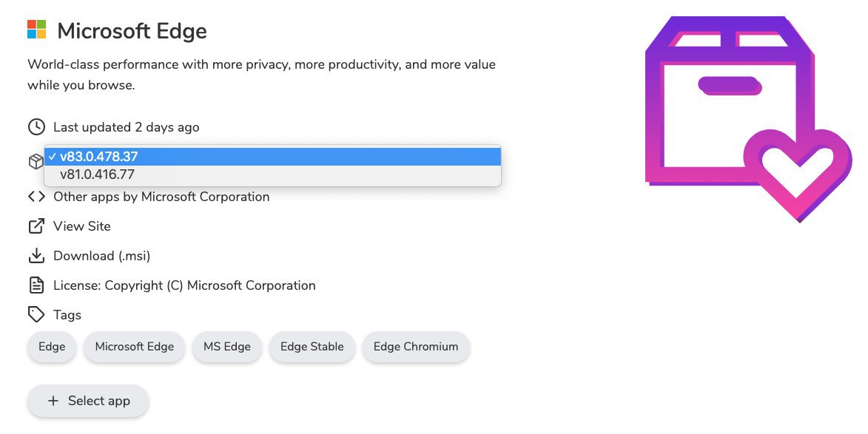The width and height of the screenshot is (868, 434).
Task: Click the license document icon
Action: 36,285
